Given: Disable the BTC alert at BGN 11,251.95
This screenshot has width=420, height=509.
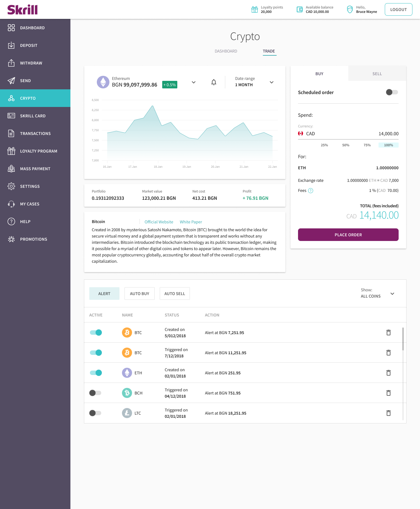Looking at the screenshot, I should pyautogui.click(x=96, y=353).
